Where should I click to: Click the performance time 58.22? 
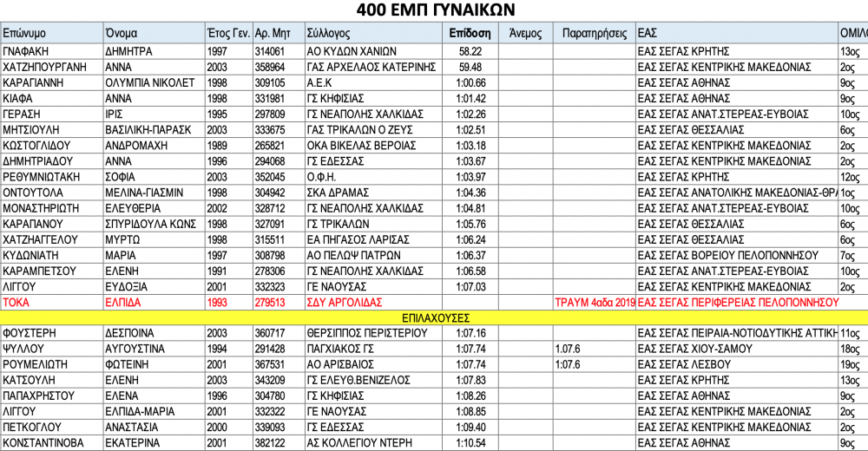coord(470,51)
